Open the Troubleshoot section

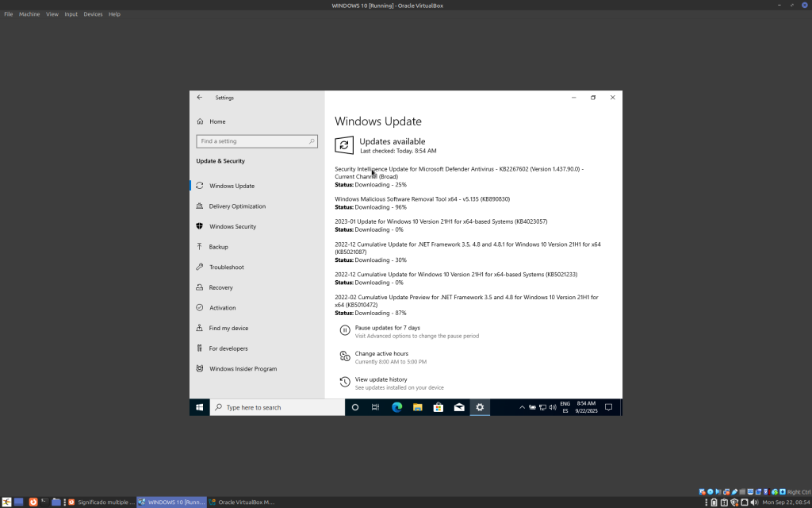[226, 267]
